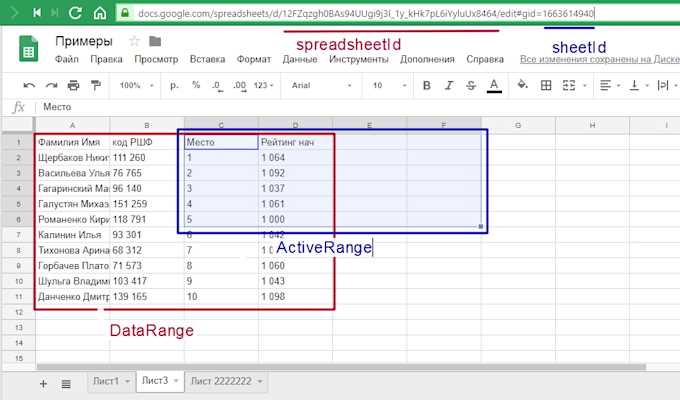Screen dimensions: 680x400
Task: Toggle bold formatting
Action: 426,85
